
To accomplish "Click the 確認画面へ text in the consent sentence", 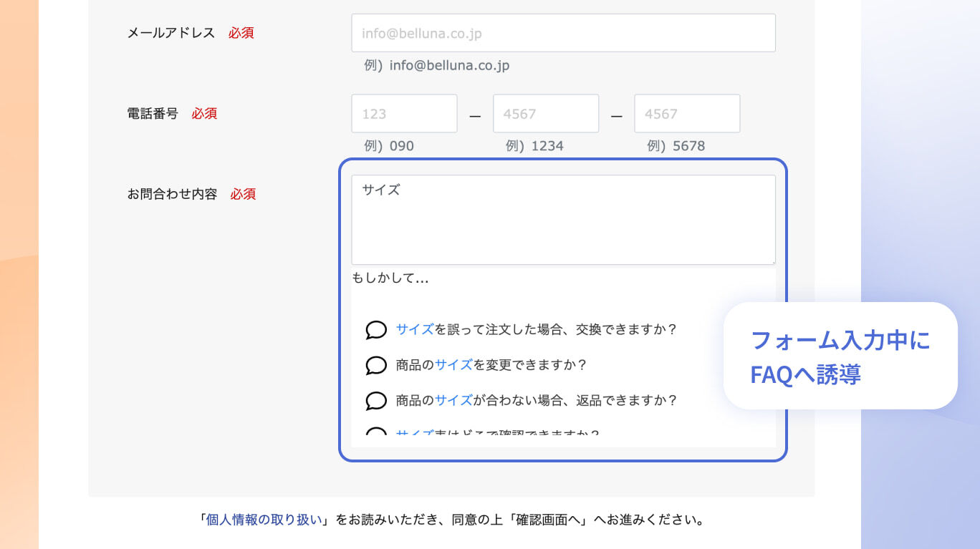I will 548,520.
